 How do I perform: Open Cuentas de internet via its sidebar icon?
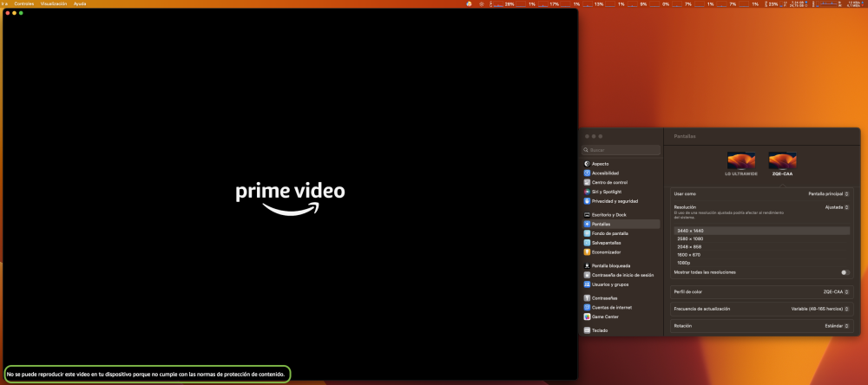587,308
